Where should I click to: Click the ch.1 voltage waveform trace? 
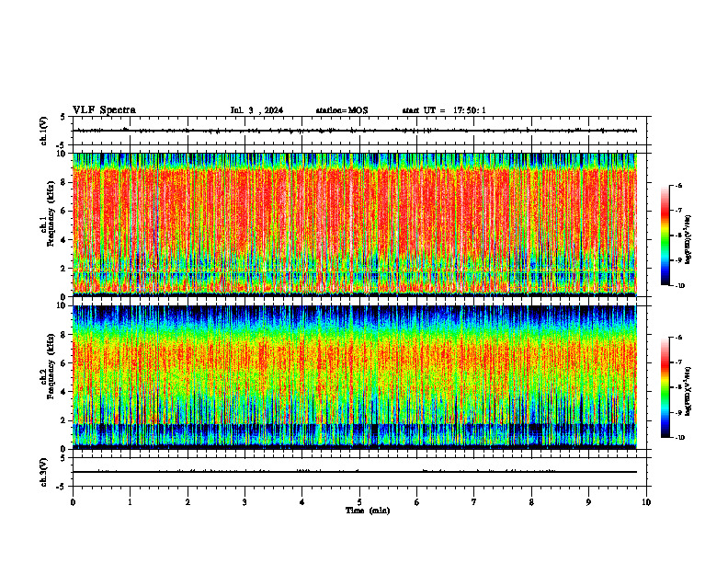click(x=355, y=131)
